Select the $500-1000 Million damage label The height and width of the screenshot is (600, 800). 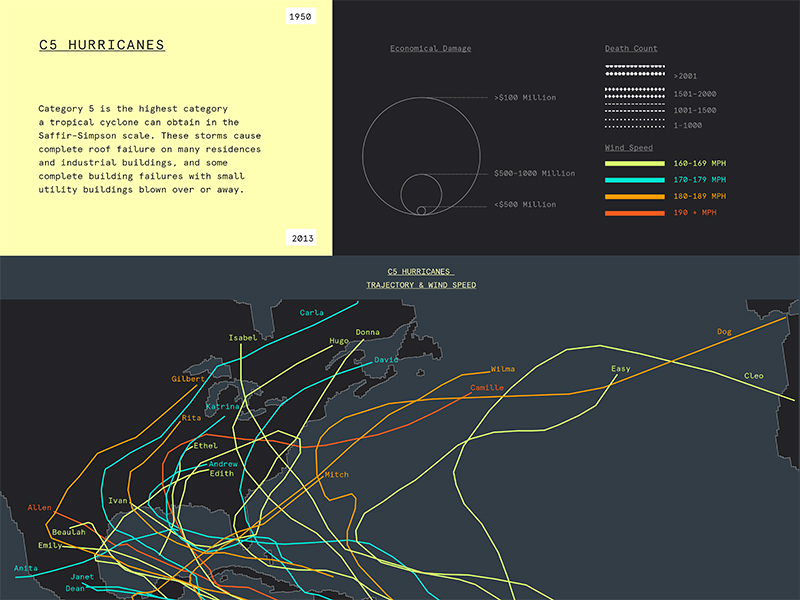pos(534,173)
